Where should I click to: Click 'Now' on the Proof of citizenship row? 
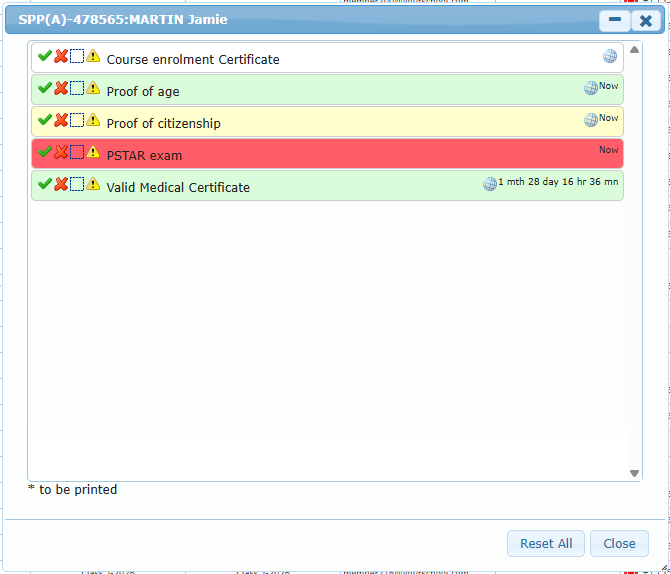point(608,118)
